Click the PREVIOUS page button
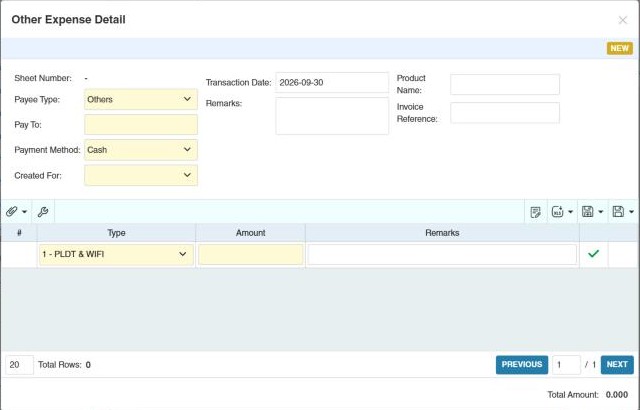 tap(522, 365)
